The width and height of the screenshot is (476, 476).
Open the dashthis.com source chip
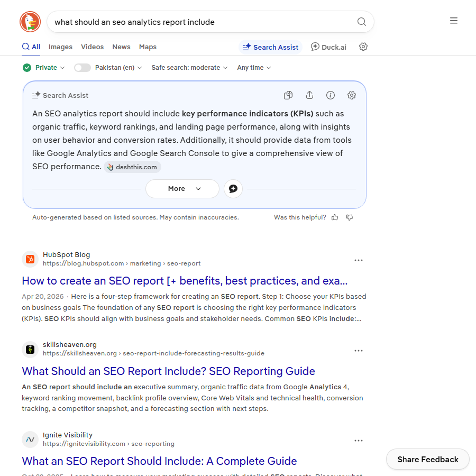[x=132, y=167]
